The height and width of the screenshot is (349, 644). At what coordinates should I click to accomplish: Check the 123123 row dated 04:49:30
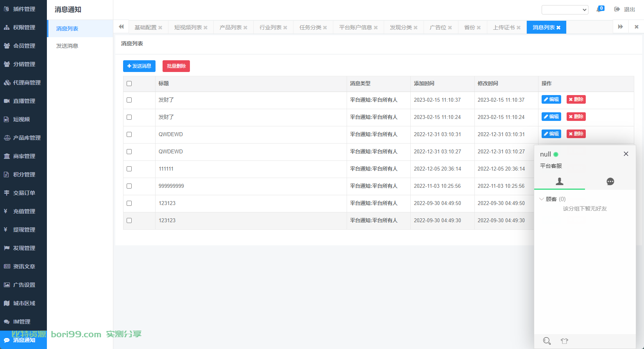pos(129,221)
